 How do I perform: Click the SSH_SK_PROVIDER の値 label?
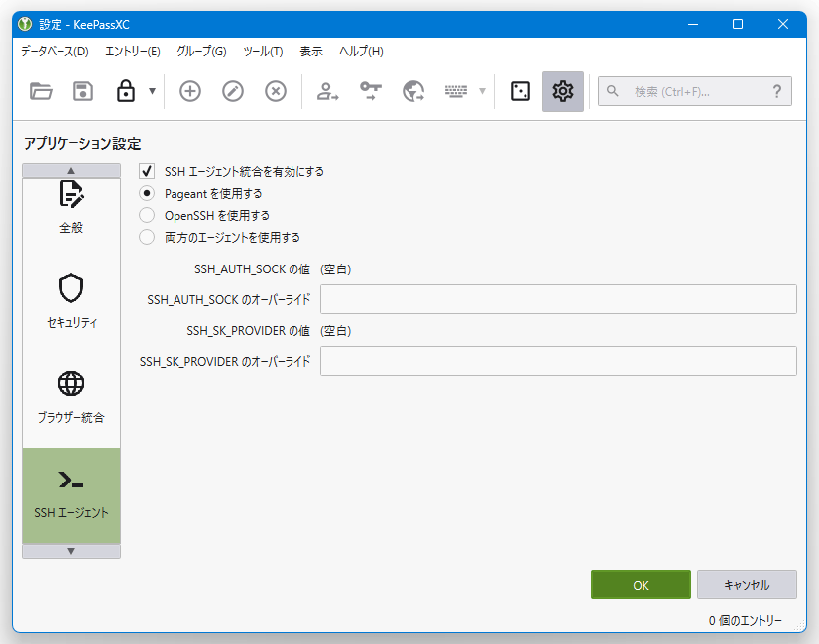tap(249, 331)
